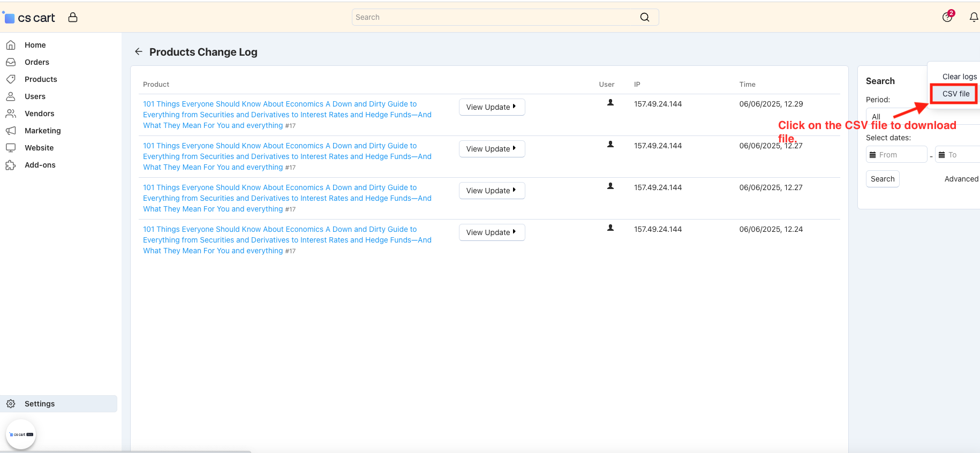Image resolution: width=980 pixels, height=453 pixels.
Task: Click the Products tag icon
Action: point(11,79)
